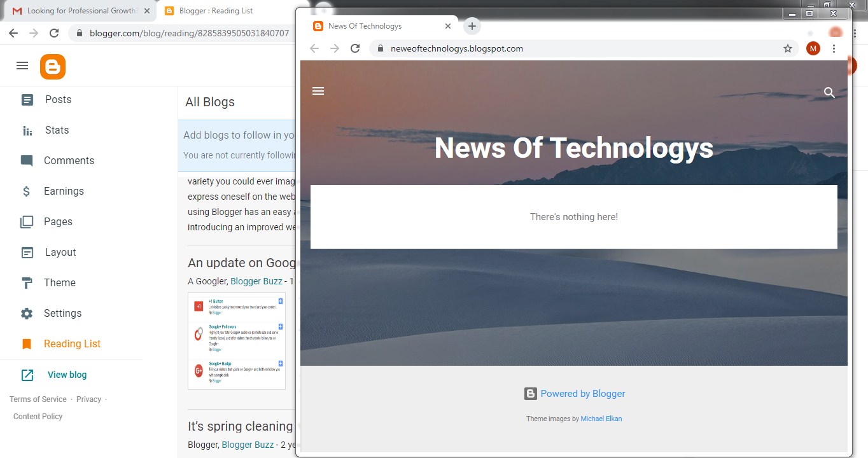Click the Pages stacked sheets icon
Image resolution: width=868 pixels, height=458 pixels.
[x=27, y=222]
